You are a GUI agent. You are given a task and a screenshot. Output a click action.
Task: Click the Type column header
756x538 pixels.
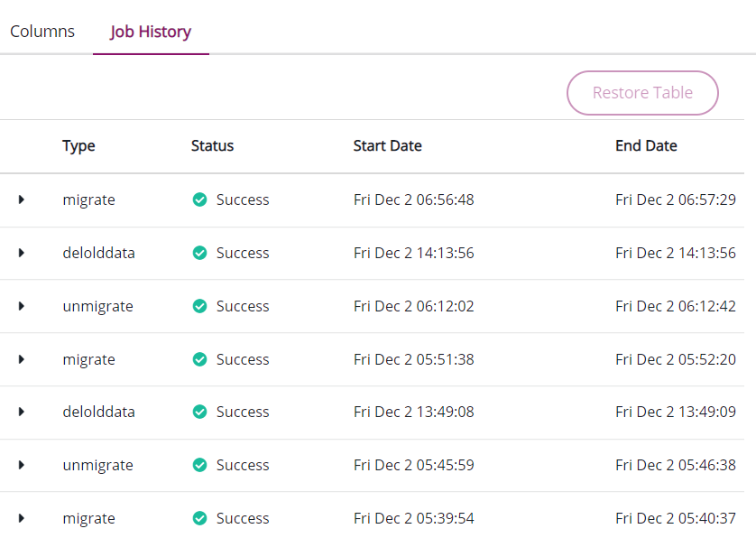pyautogui.click(x=78, y=145)
